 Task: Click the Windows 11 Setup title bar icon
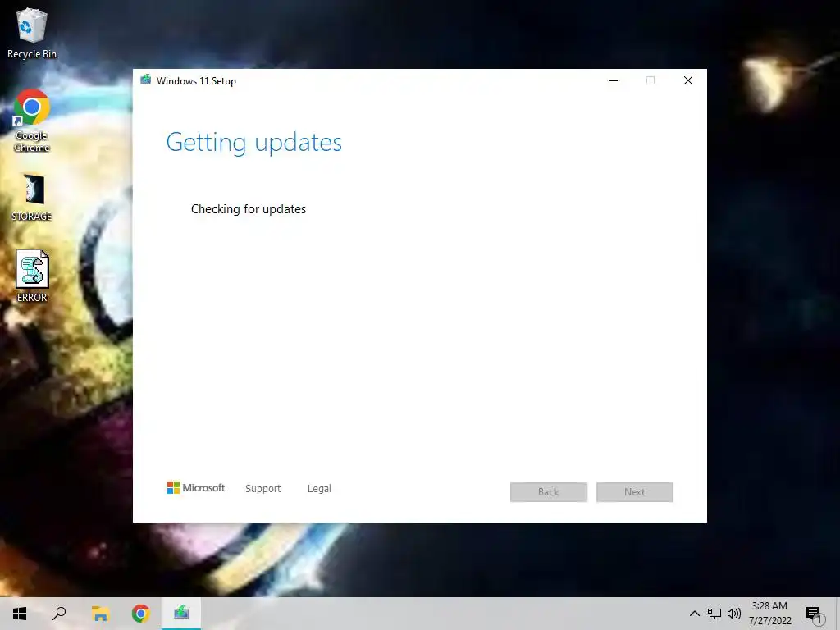(146, 80)
